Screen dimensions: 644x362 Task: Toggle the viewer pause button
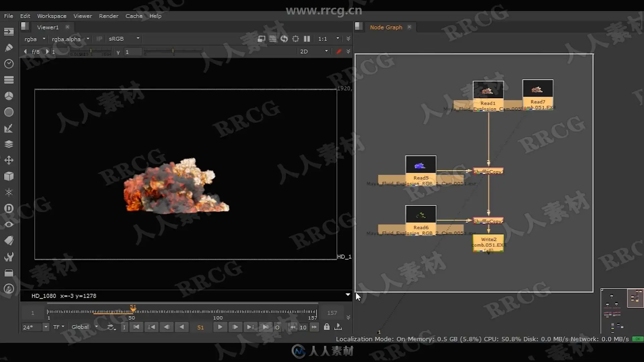point(307,39)
